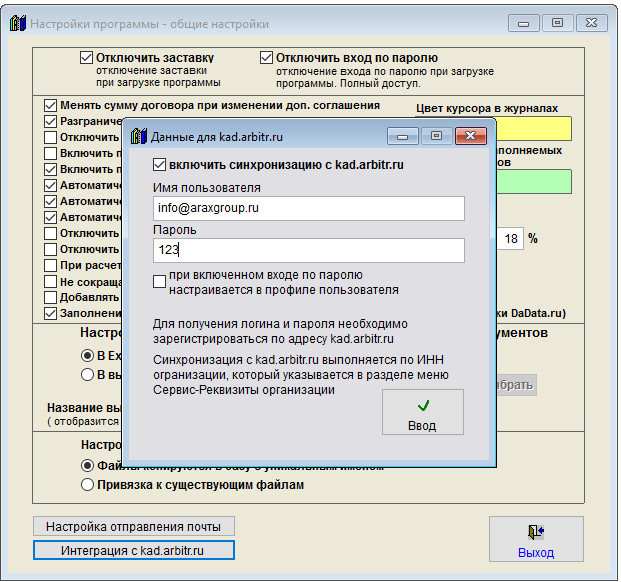Click the Цвет курсора в журналах label
The width and height of the screenshot is (621, 582).
(487, 108)
